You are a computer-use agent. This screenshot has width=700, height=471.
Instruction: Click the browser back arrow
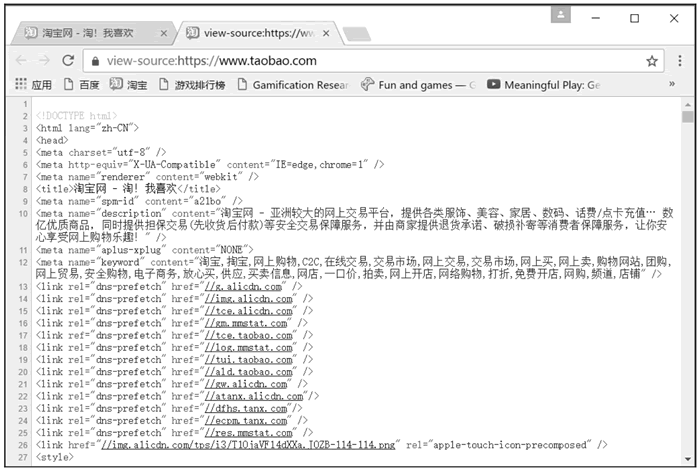click(21, 60)
